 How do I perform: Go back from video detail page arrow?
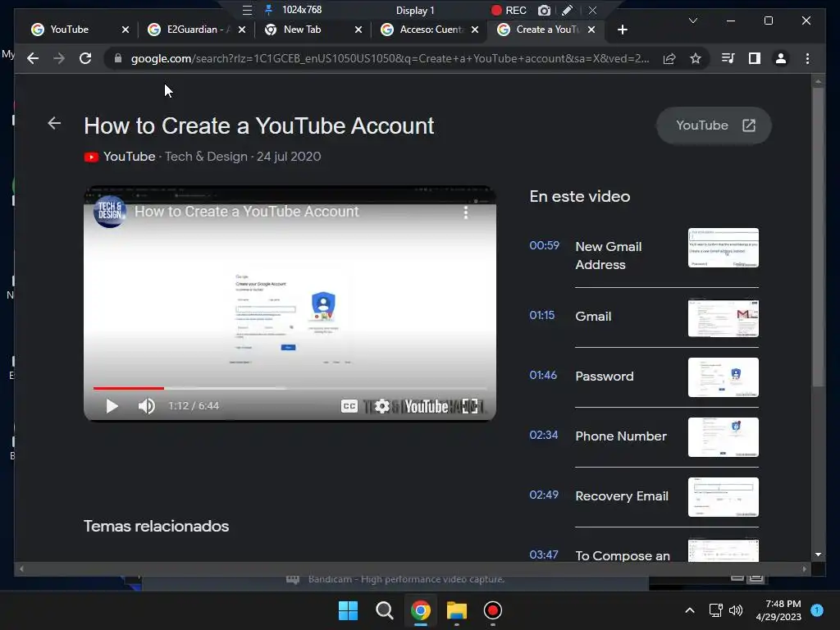54,123
